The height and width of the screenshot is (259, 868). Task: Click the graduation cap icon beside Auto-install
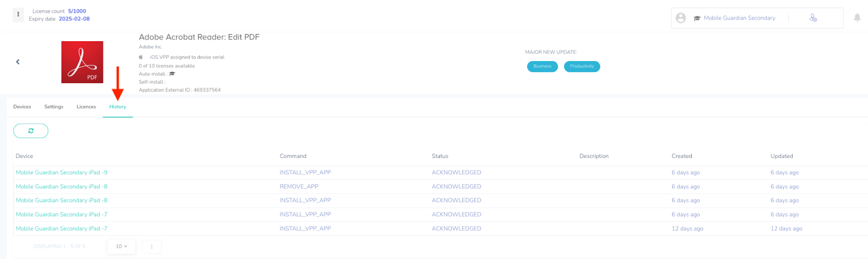coord(172,74)
